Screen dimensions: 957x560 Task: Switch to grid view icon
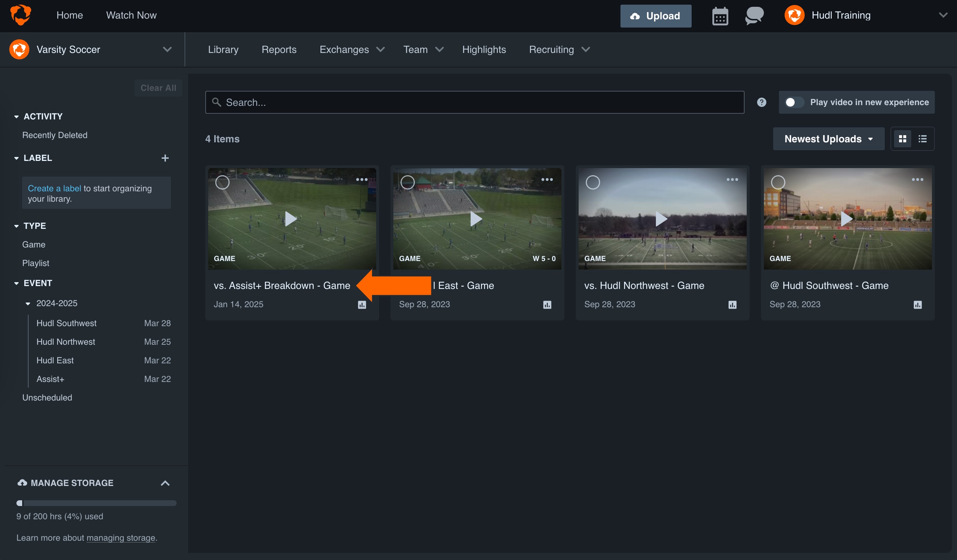[903, 139]
